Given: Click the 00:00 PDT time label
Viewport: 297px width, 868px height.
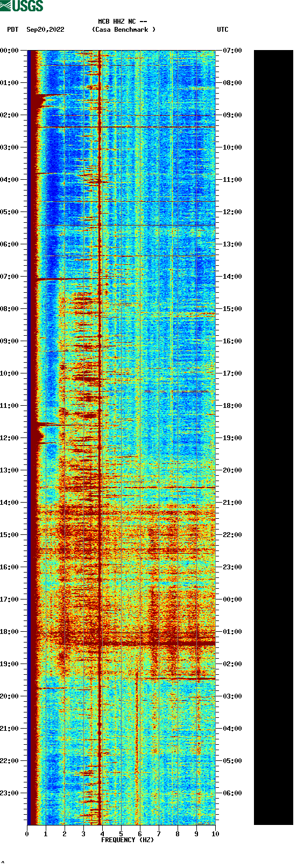Looking at the screenshot, I should 10,51.
